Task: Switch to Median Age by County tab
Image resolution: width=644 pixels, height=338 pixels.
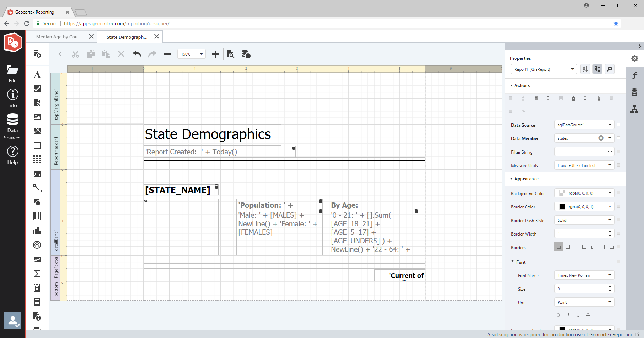Action: [59, 37]
